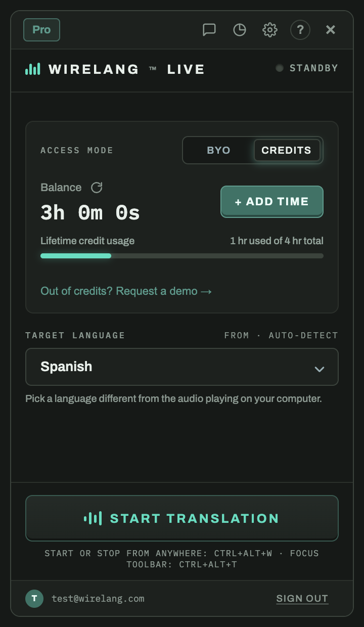The image size is (364, 627).
Task: Click the WIRELANG LIVE title
Action: 126,69
